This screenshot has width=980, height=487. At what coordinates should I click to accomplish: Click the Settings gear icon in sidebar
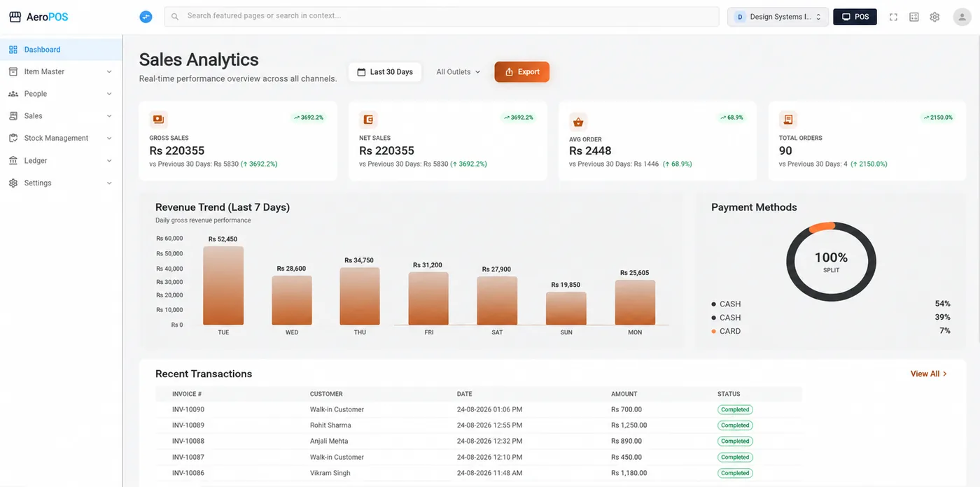pos(13,183)
